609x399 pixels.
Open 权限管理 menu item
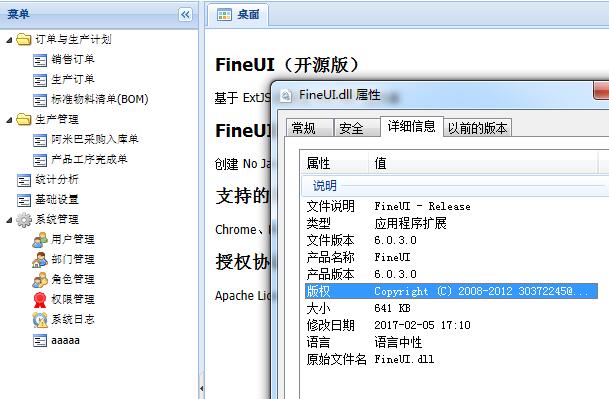pyautogui.click(x=73, y=299)
